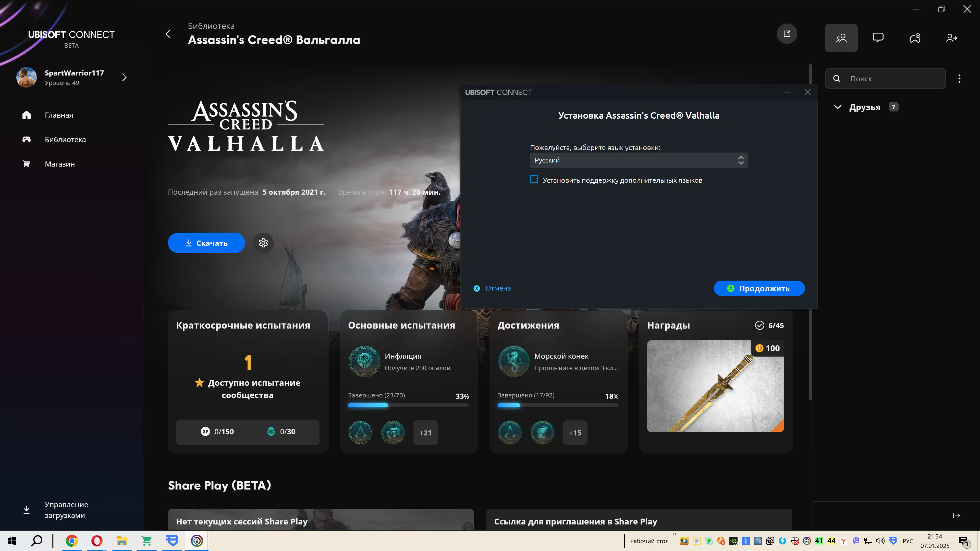This screenshot has height=551, width=980.
Task: Click the core challenges progress bar 33%
Action: pyautogui.click(x=408, y=405)
